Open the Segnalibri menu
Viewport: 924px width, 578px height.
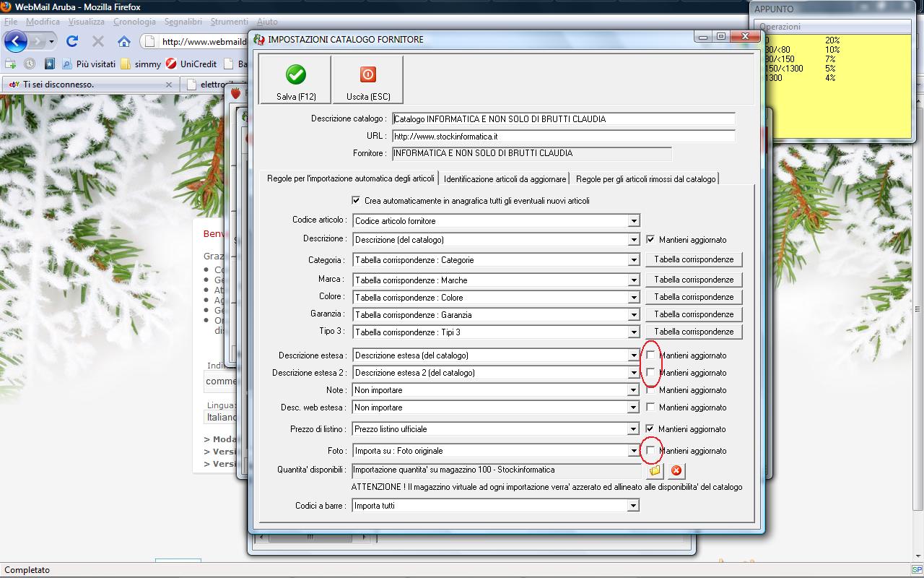click(183, 22)
